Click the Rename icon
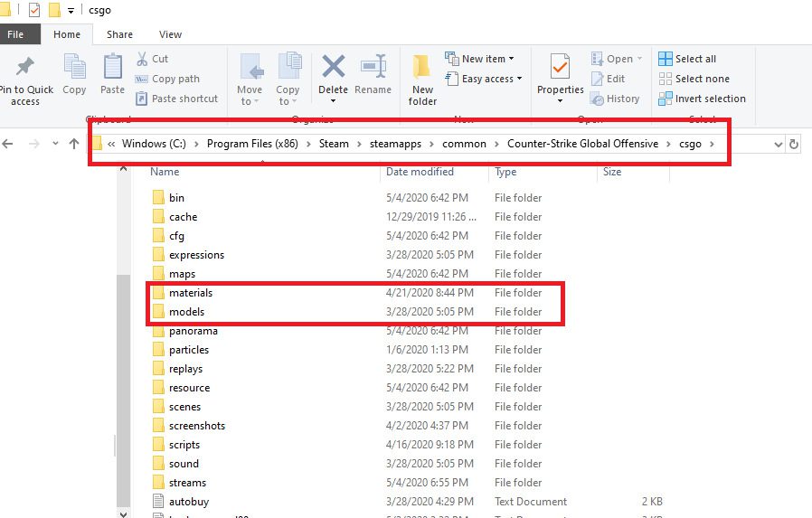The height and width of the screenshot is (518, 812). coord(373,67)
